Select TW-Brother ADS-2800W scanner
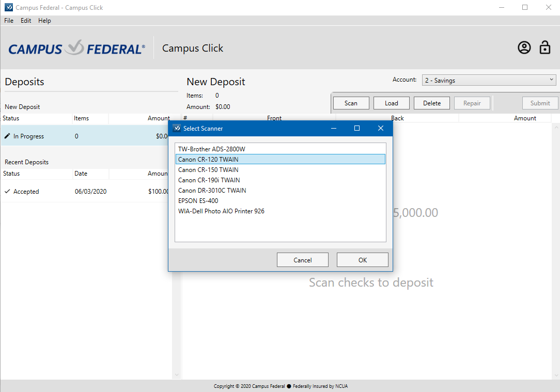 [x=281, y=149]
